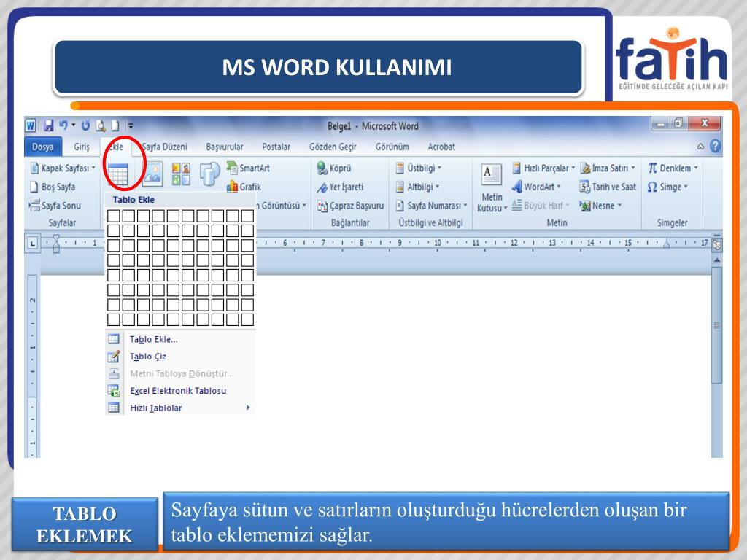The width and height of the screenshot is (747, 560).
Task: Open the Customize Quick Access Toolbar arrow
Action: tap(131, 126)
